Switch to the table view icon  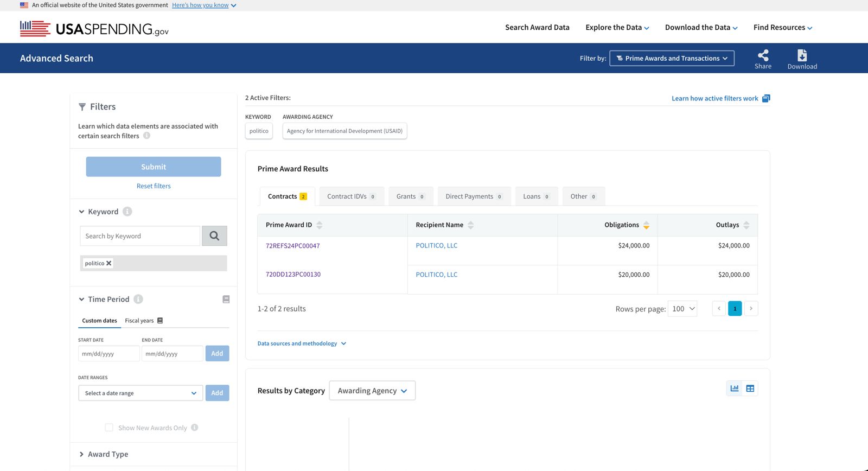[750, 389]
